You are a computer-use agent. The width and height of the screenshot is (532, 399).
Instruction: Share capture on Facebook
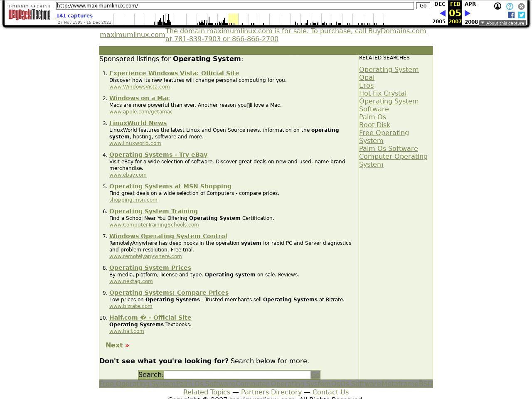(x=511, y=15)
